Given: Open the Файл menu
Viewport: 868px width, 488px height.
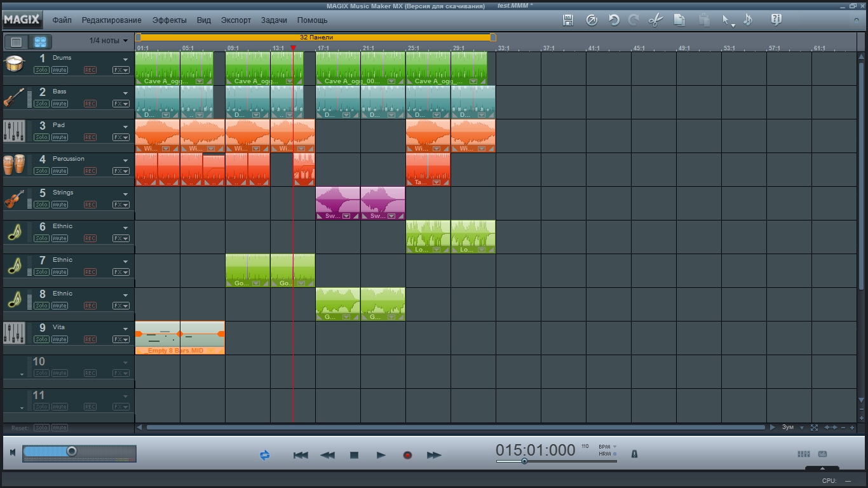Looking at the screenshot, I should coord(62,20).
